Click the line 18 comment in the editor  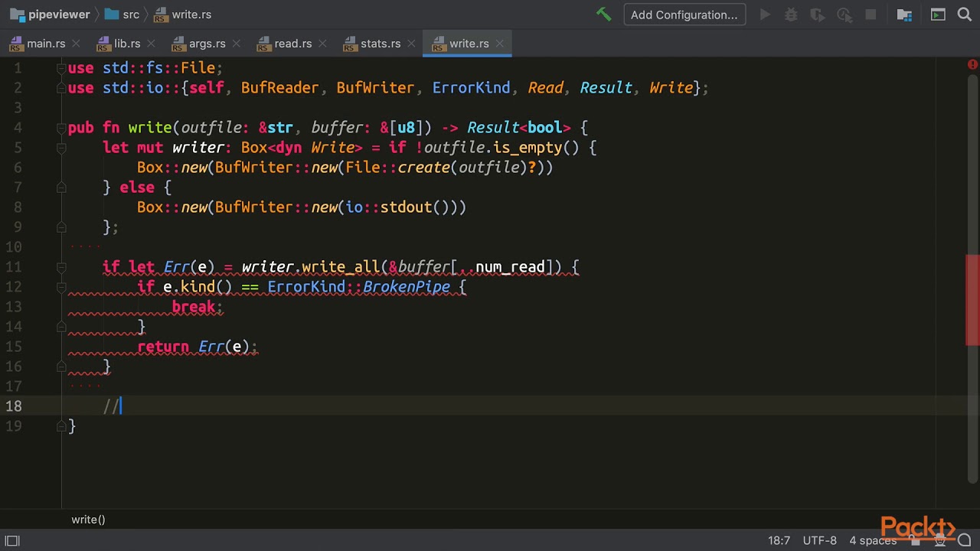coord(112,406)
